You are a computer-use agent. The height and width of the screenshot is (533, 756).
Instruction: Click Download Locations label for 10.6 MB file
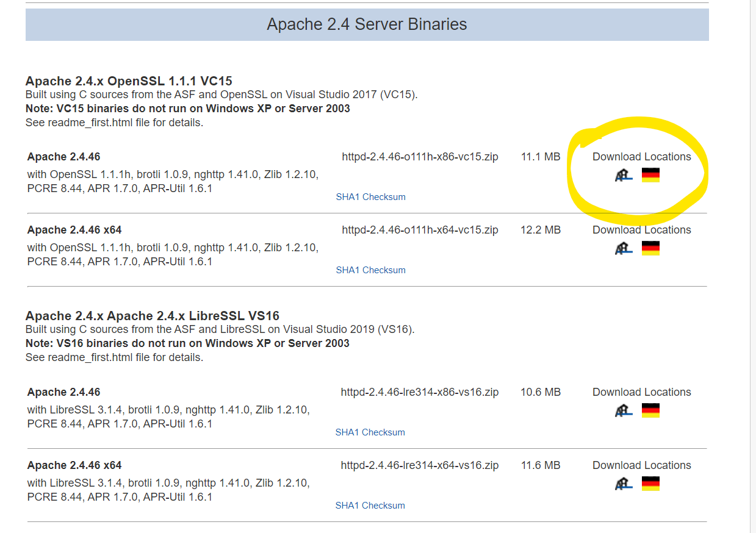[642, 392]
